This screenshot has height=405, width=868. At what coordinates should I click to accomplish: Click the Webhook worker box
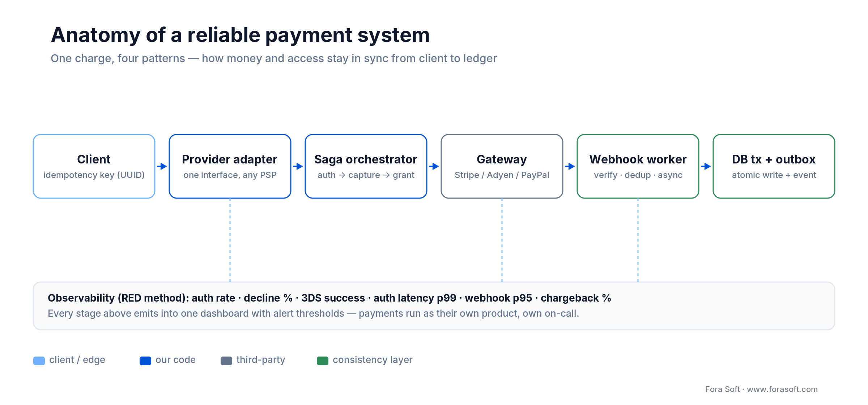coord(638,166)
